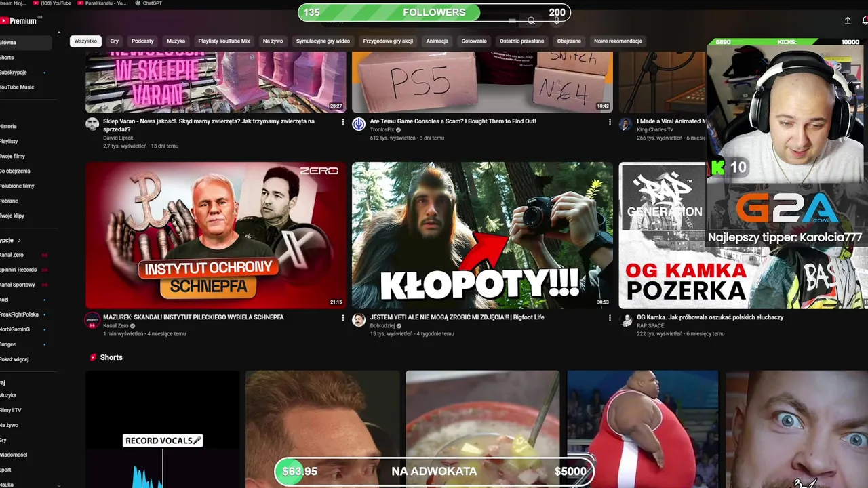Open three-dot menu for JESTEM YETI video
This screenshot has height=488, width=868.
[609, 318]
